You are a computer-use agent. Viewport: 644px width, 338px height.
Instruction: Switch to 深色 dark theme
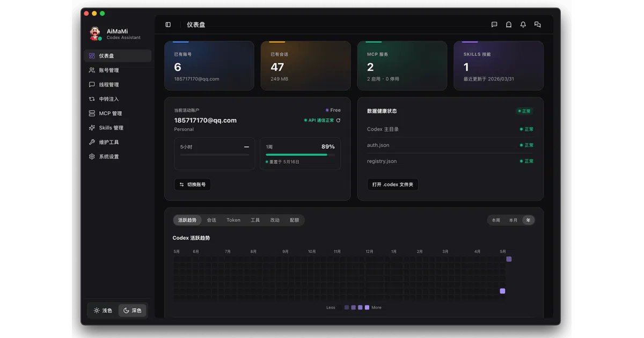132,311
